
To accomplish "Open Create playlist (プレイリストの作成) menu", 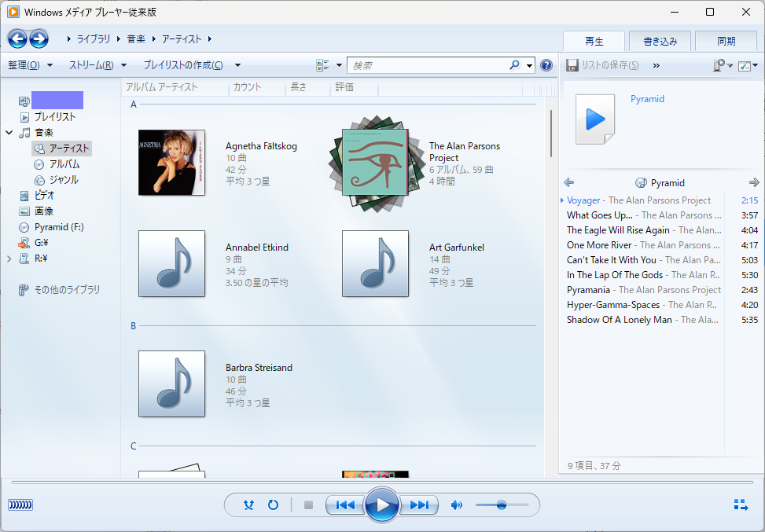I will pos(183,65).
